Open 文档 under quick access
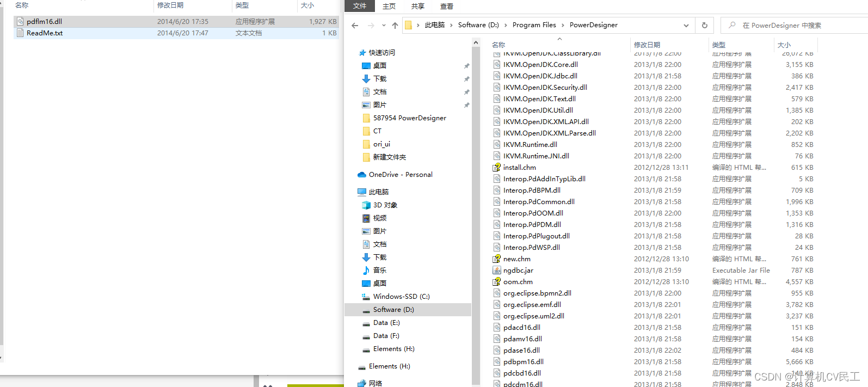The width and height of the screenshot is (868, 387). pos(380,92)
